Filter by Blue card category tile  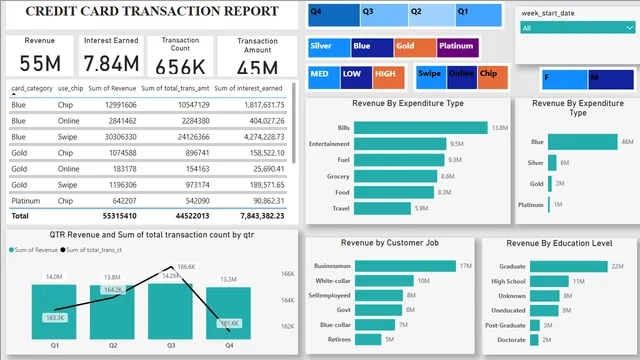[x=372, y=48]
